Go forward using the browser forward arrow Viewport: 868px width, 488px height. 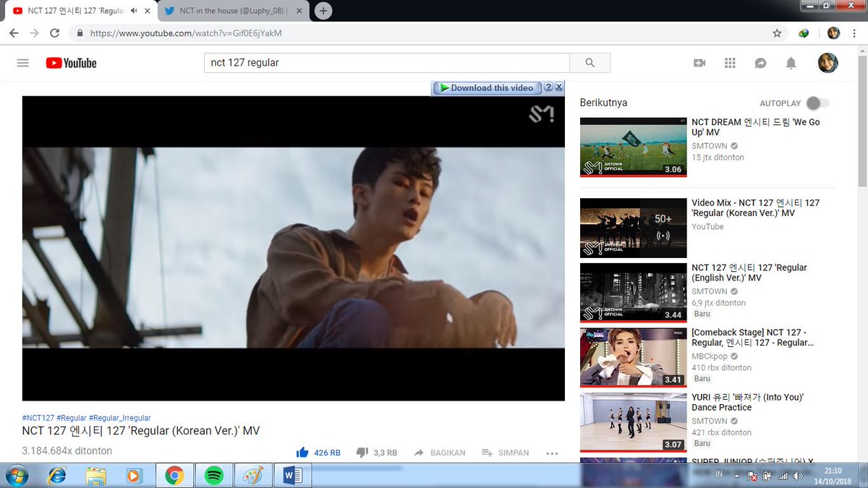point(34,33)
